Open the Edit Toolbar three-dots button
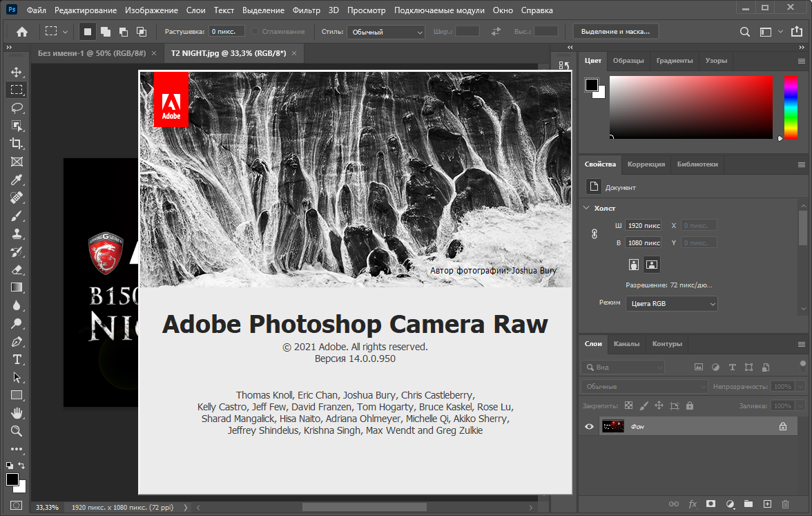 (x=17, y=449)
